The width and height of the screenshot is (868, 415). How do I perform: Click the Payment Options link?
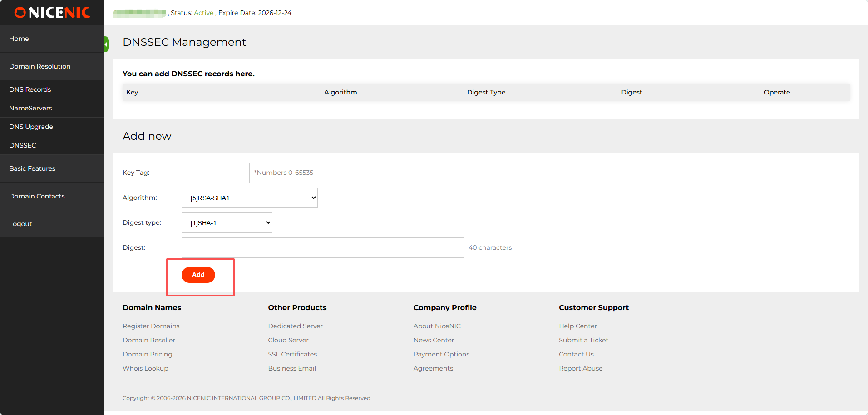(441, 355)
